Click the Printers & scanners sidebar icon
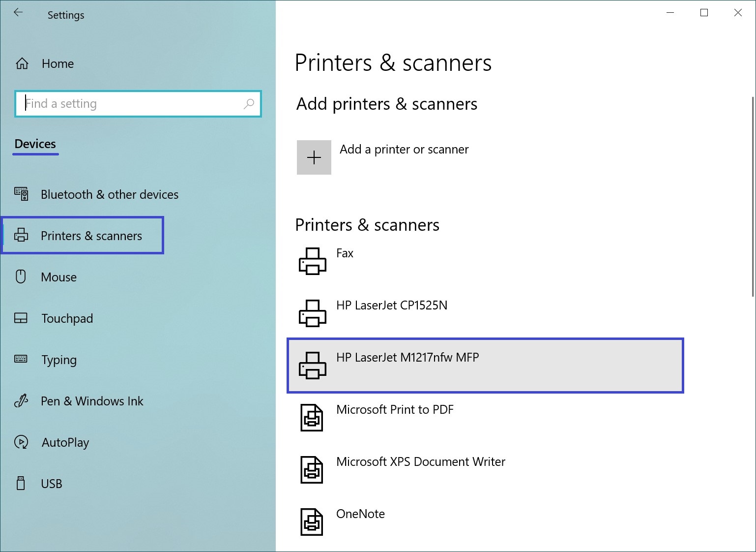Image resolution: width=756 pixels, height=552 pixels. click(21, 235)
